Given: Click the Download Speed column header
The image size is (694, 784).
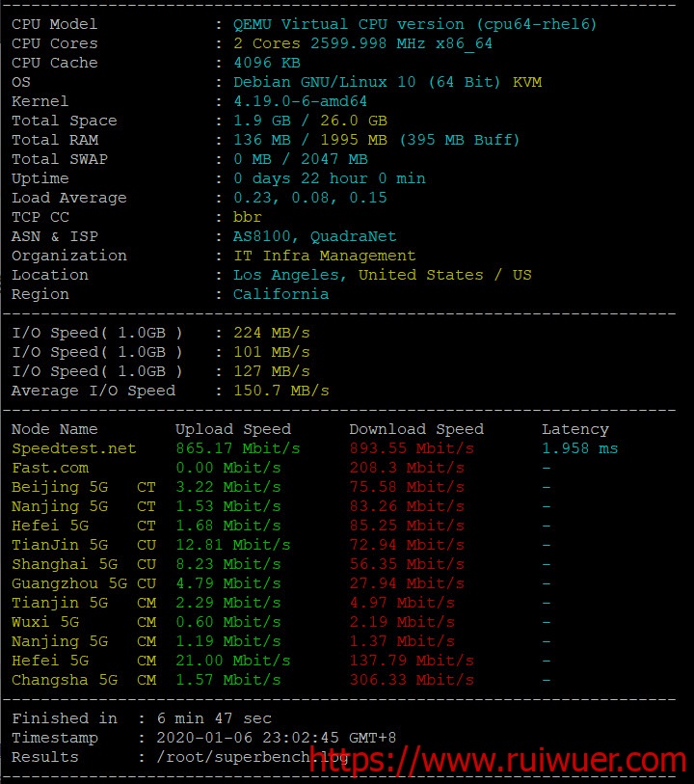Looking at the screenshot, I should point(416,429).
